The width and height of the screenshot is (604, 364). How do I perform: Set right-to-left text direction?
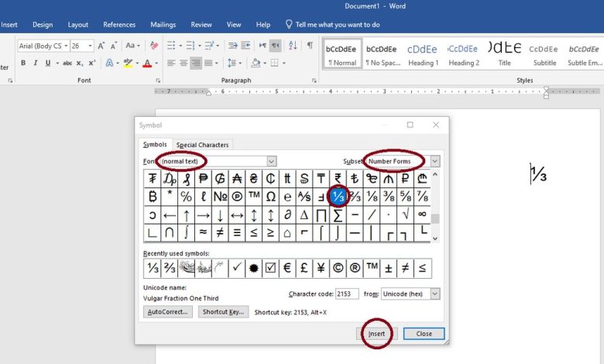pos(276,46)
